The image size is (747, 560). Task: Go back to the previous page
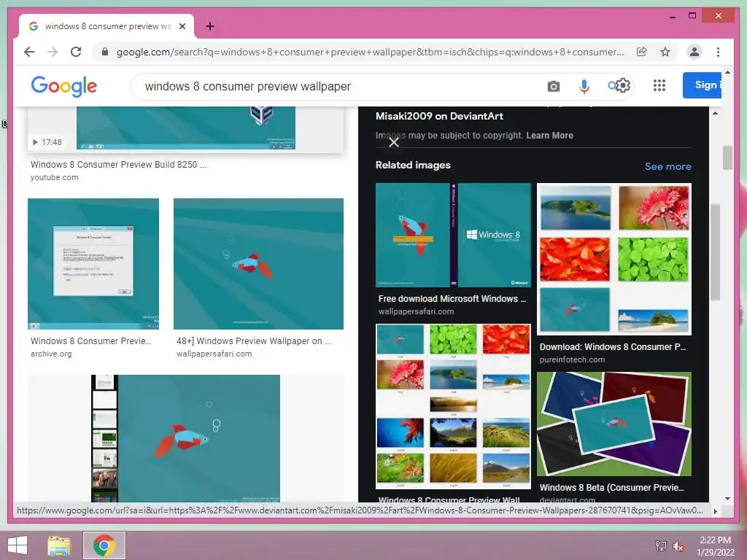[x=29, y=52]
